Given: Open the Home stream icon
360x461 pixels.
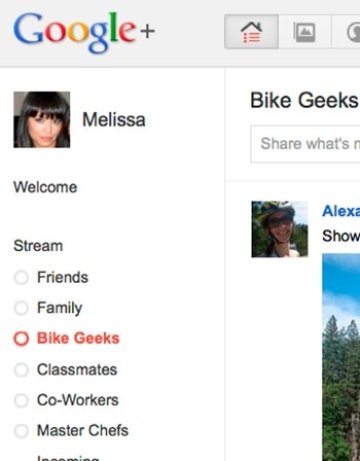Looking at the screenshot, I should tap(251, 32).
